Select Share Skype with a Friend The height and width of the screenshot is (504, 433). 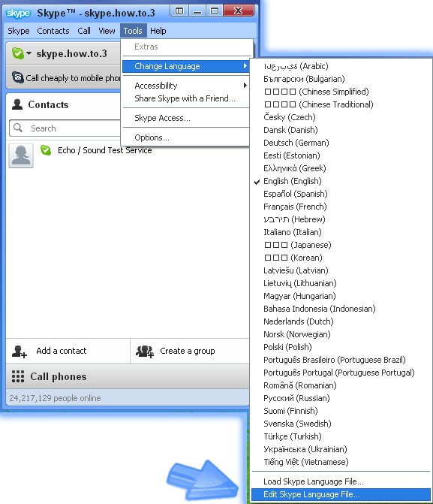[185, 98]
